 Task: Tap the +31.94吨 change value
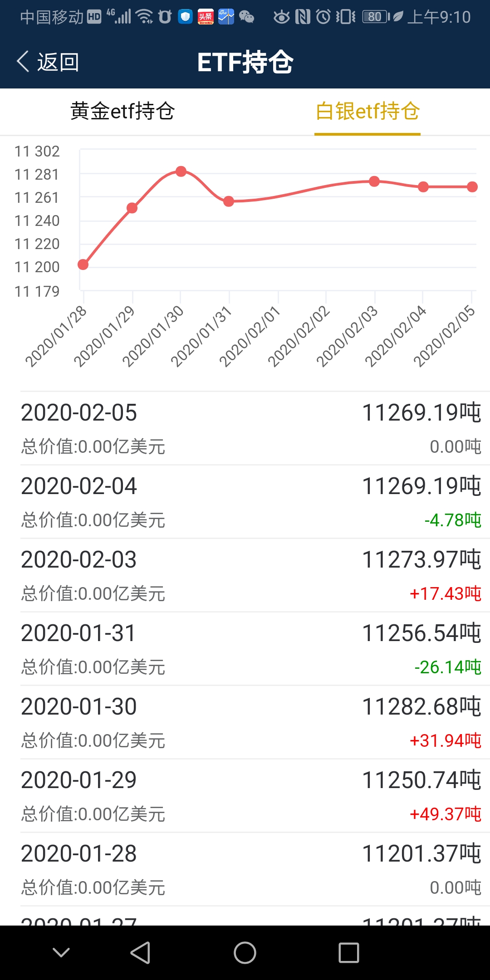(x=445, y=740)
